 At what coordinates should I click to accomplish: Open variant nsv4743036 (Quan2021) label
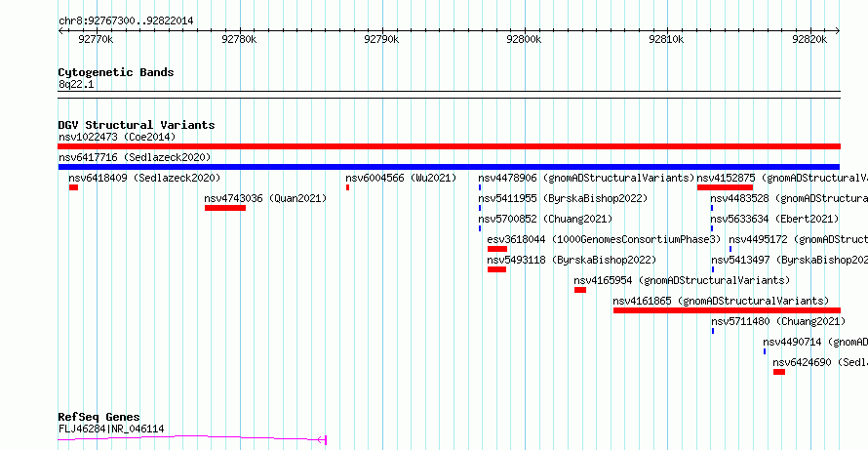coord(265,198)
